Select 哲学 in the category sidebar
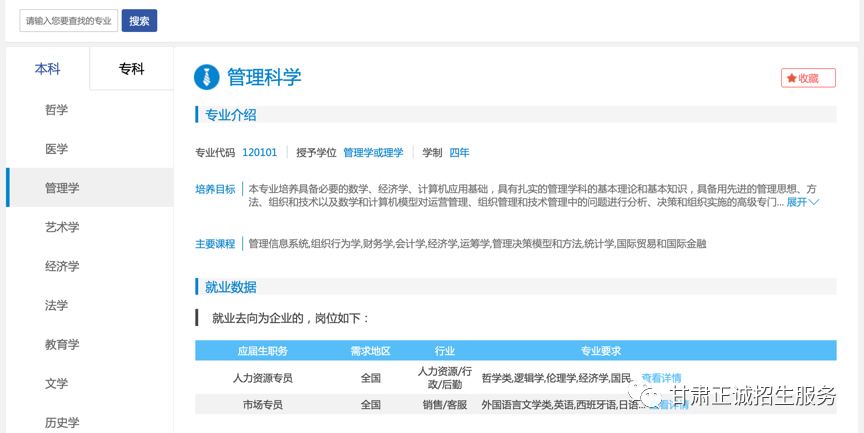Viewport: 864px width, 433px height. pos(57,110)
